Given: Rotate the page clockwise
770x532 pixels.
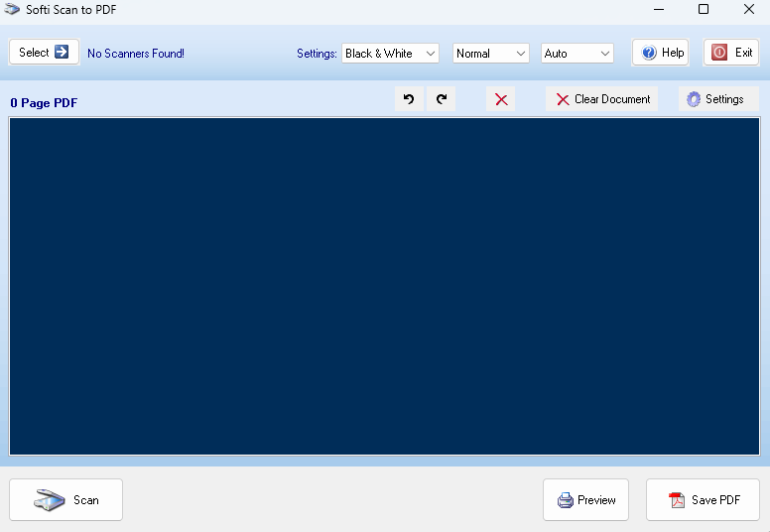Looking at the screenshot, I should [x=442, y=99].
